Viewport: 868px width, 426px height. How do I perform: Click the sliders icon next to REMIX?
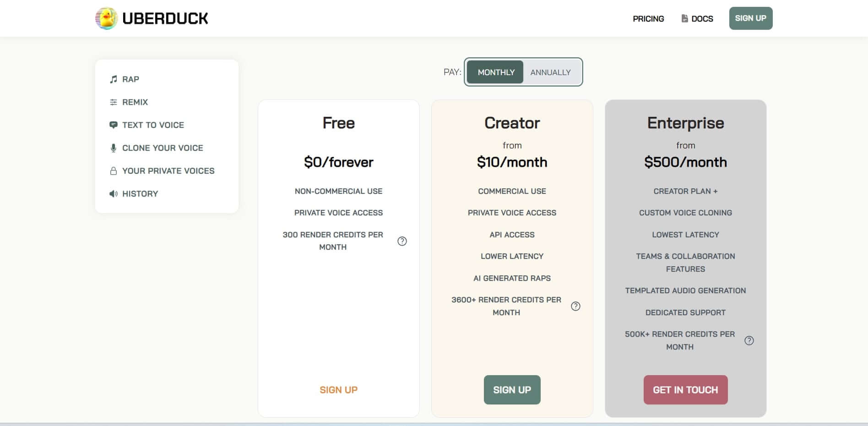point(114,102)
